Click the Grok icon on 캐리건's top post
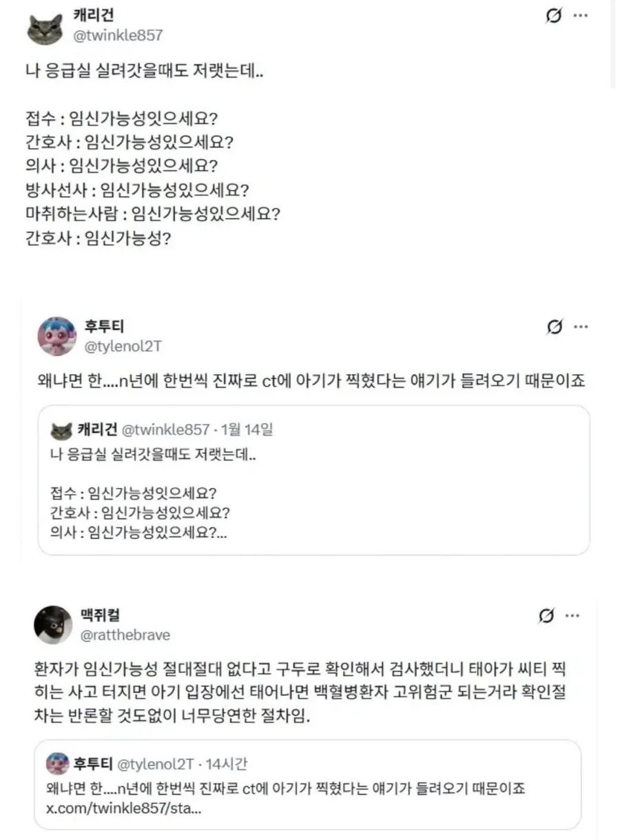This screenshot has height=840, width=620. point(553,16)
